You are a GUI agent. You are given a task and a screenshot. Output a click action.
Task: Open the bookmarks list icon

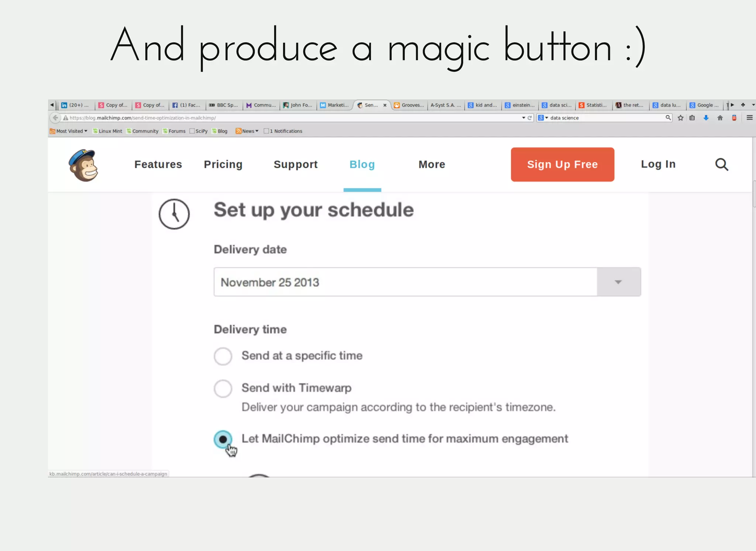[692, 118]
